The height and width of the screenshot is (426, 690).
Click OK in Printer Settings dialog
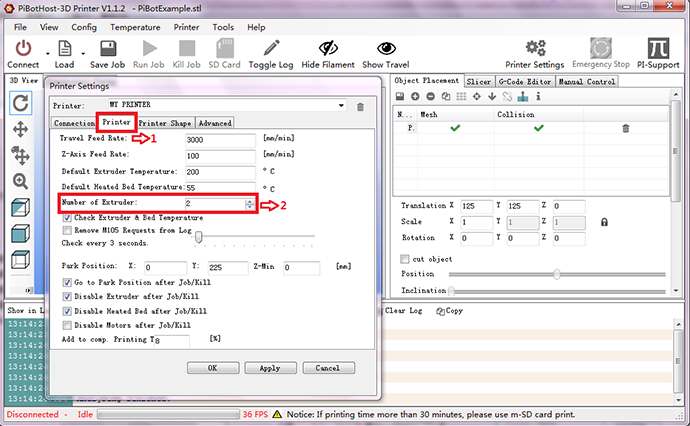[213, 368]
